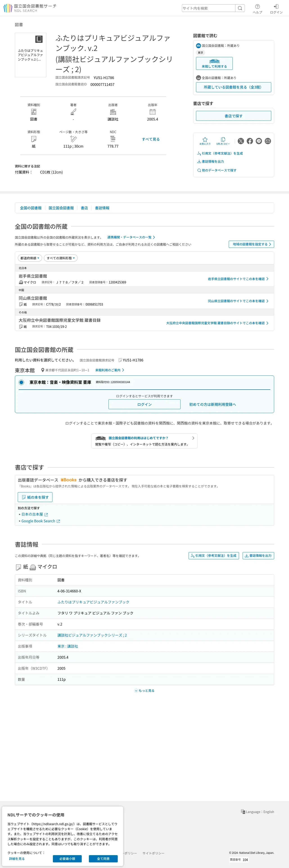Click 書誌情報を出力 in sidebar
Screen dimensions: 289x868
tap(211, 161)
